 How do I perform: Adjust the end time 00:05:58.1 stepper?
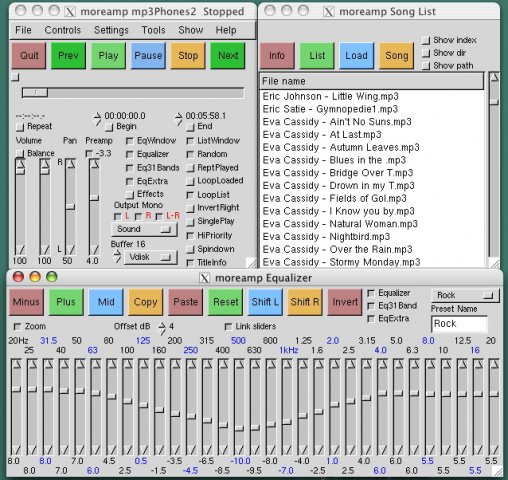178,119
